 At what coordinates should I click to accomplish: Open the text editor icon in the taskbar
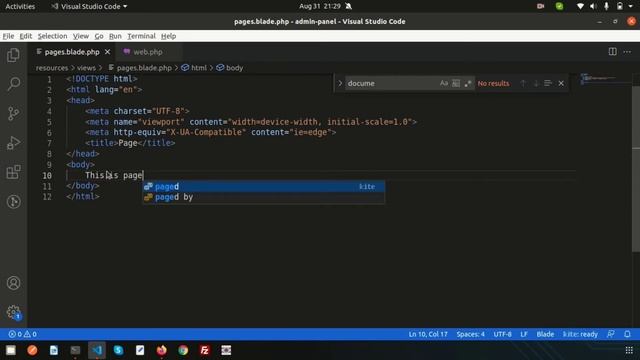click(140, 350)
